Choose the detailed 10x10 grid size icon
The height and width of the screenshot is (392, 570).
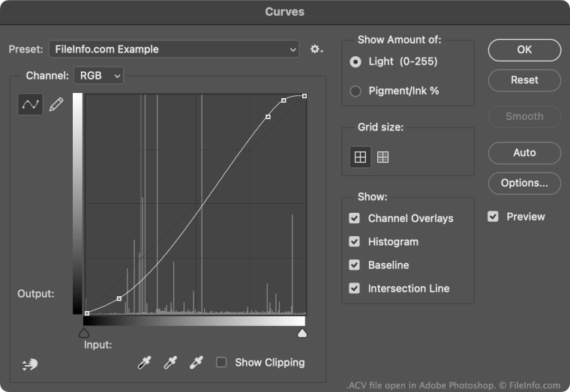(x=383, y=157)
